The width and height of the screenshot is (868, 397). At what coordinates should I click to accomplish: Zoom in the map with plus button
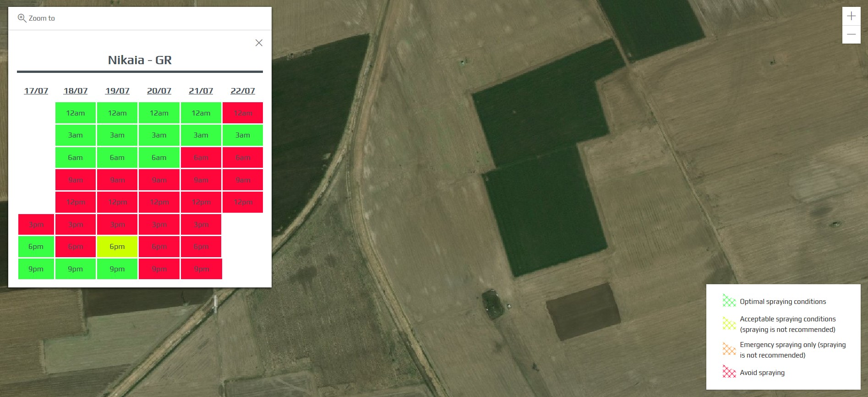851,16
